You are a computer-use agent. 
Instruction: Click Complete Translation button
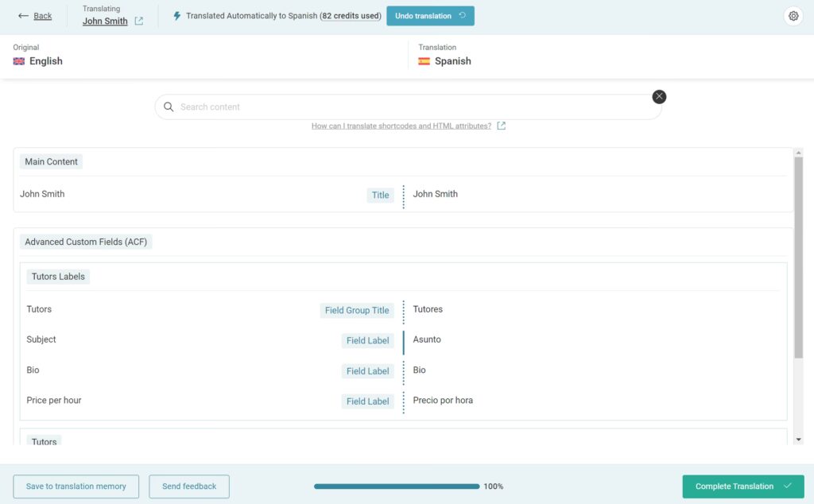(743, 487)
